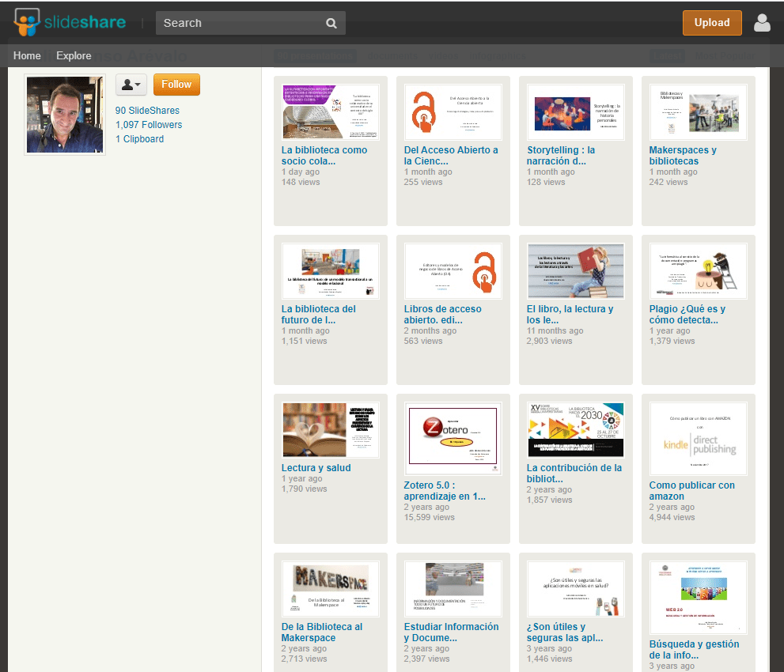This screenshot has width=784, height=672.
Task: Open the 1,097 Followers link
Action: coord(149,125)
